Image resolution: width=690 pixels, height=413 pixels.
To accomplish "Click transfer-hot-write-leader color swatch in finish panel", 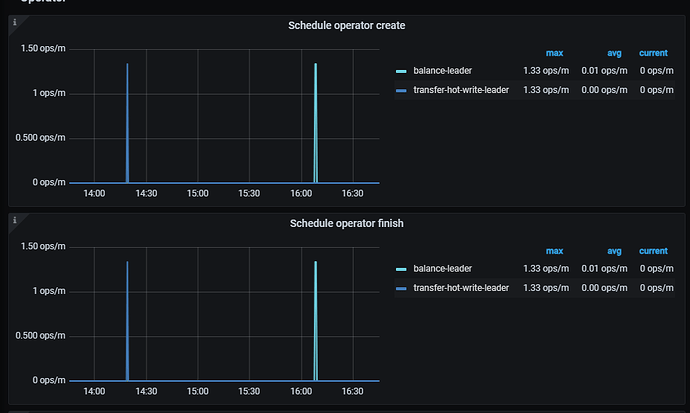I will [401, 288].
